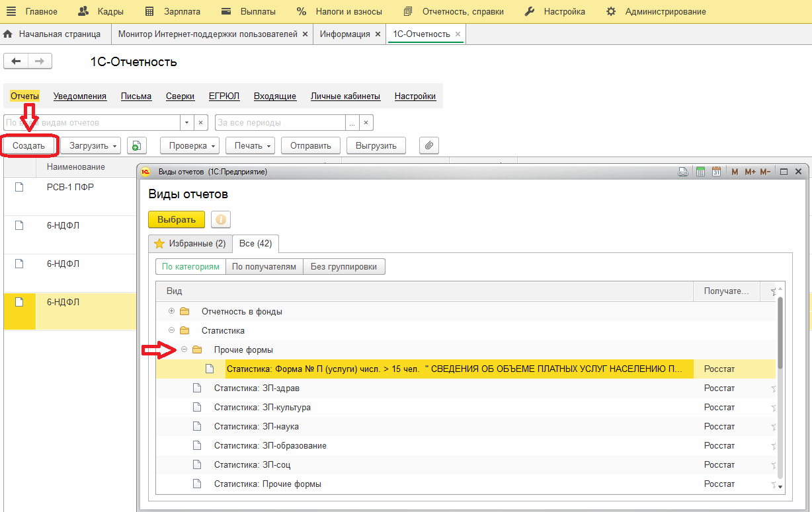The width and height of the screenshot is (812, 512).
Task: Clear the period filter with X
Action: pos(367,122)
